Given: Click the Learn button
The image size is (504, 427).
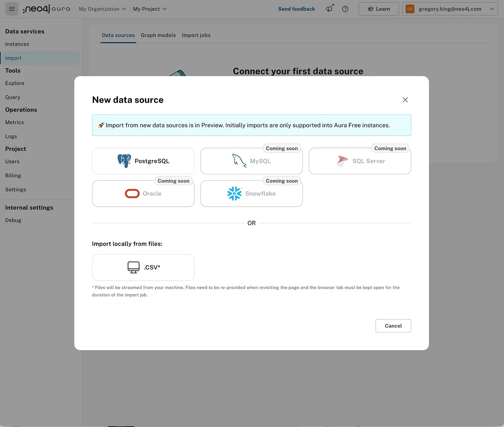Looking at the screenshot, I should click(379, 9).
